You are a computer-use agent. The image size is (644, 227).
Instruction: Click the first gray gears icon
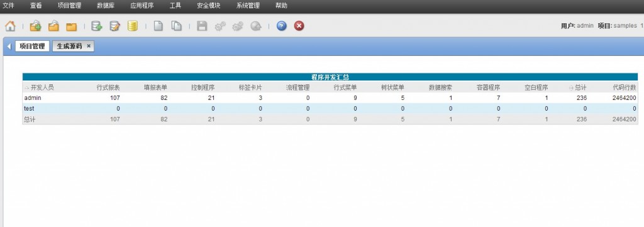219,26
